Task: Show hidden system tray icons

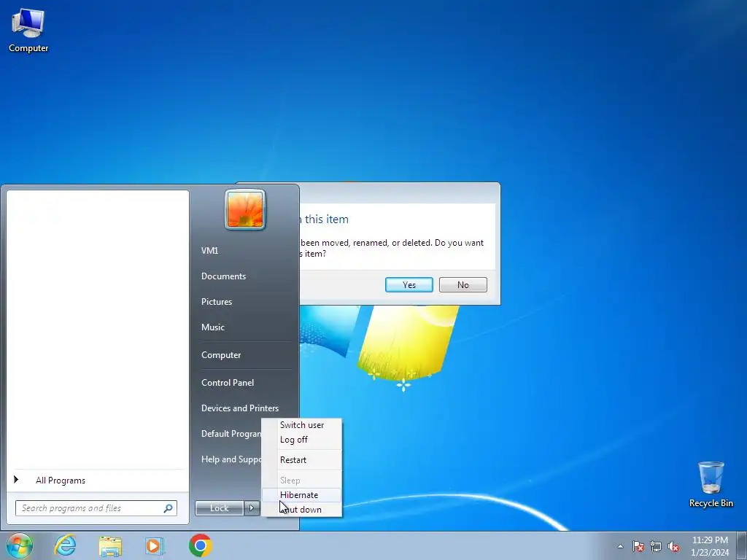Action: (620, 546)
